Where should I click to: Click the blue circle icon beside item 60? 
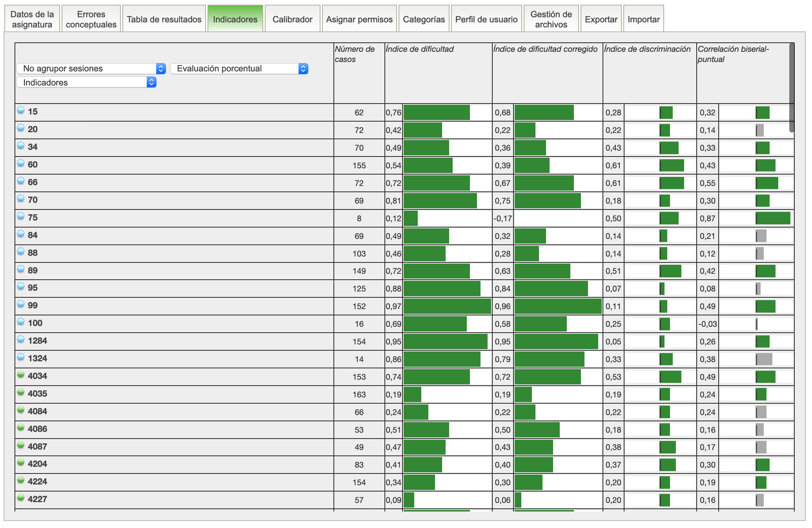point(21,163)
